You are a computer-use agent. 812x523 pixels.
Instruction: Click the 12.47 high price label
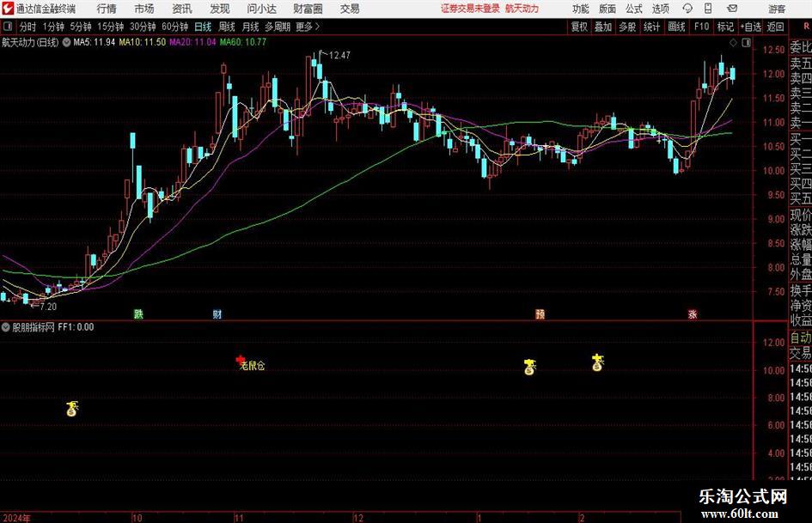tap(339, 56)
